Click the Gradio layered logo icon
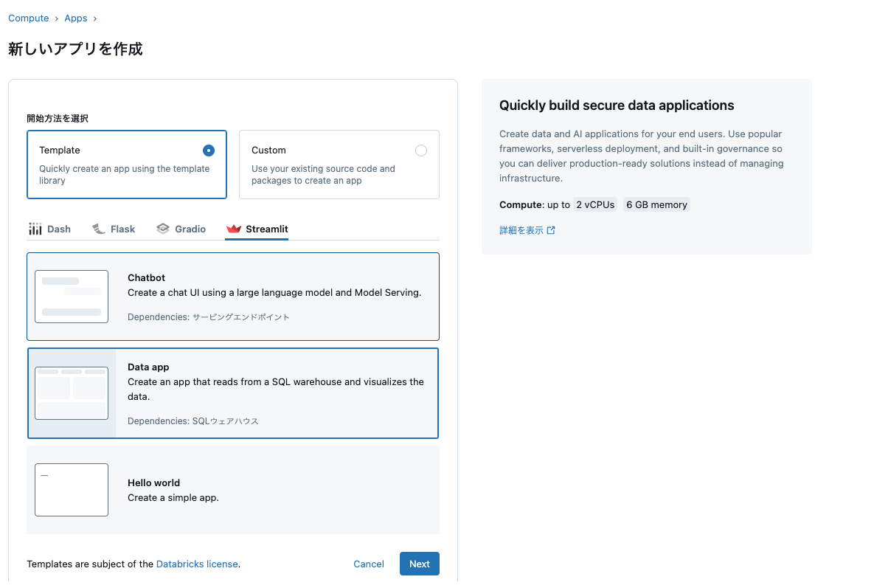 coord(163,229)
